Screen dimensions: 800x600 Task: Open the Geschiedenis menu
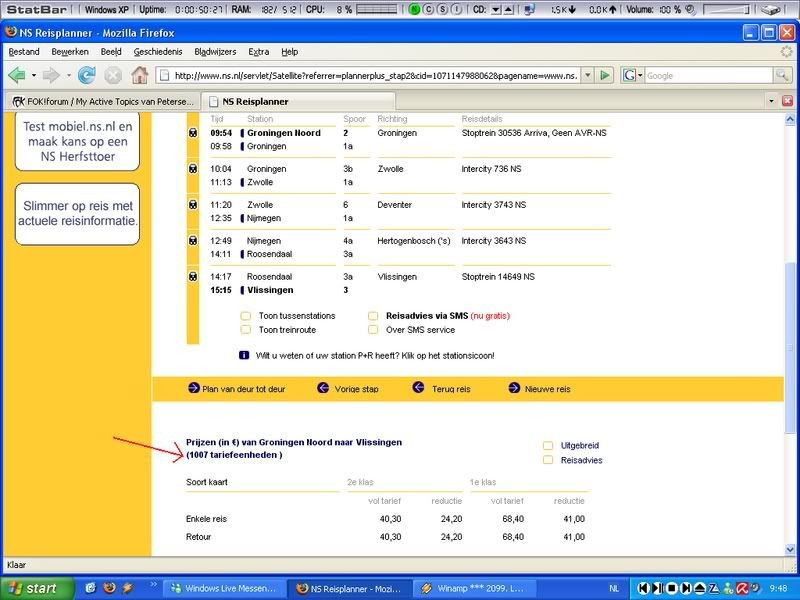pos(158,52)
